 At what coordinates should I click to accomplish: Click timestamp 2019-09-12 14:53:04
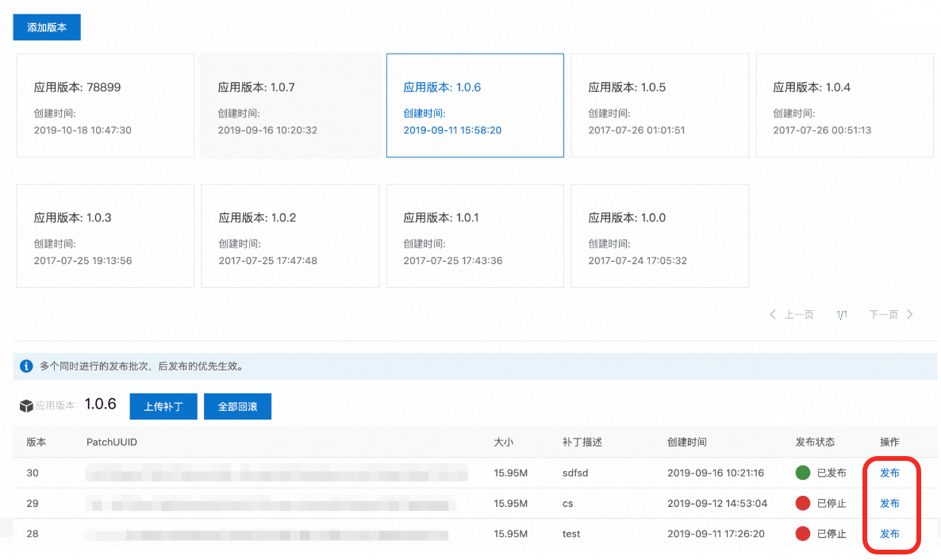717,503
